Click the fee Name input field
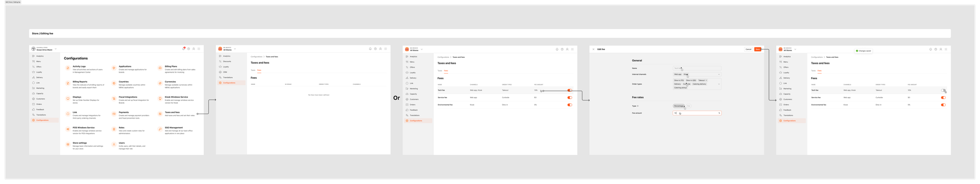 [697, 68]
